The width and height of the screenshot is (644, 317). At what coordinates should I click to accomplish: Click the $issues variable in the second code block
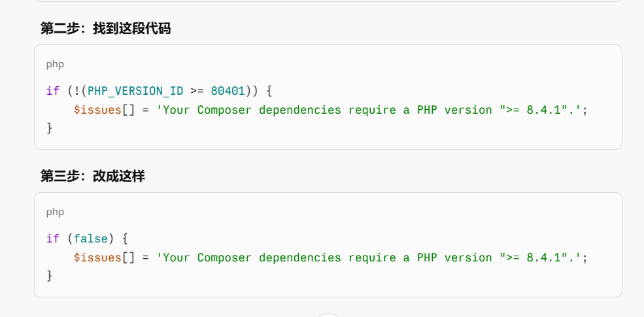tap(98, 258)
